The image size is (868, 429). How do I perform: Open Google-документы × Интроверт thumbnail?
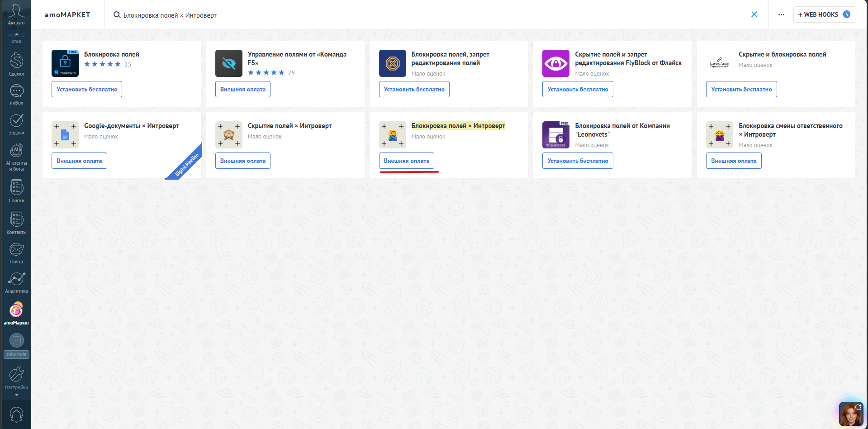coord(65,135)
